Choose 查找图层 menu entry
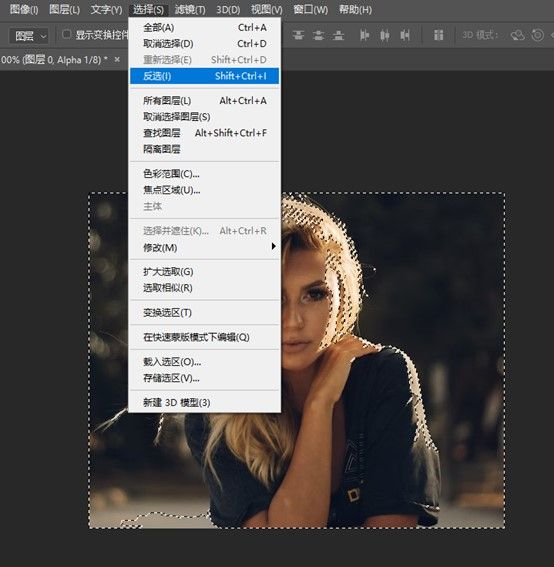This screenshot has height=567, width=554. coord(205,133)
